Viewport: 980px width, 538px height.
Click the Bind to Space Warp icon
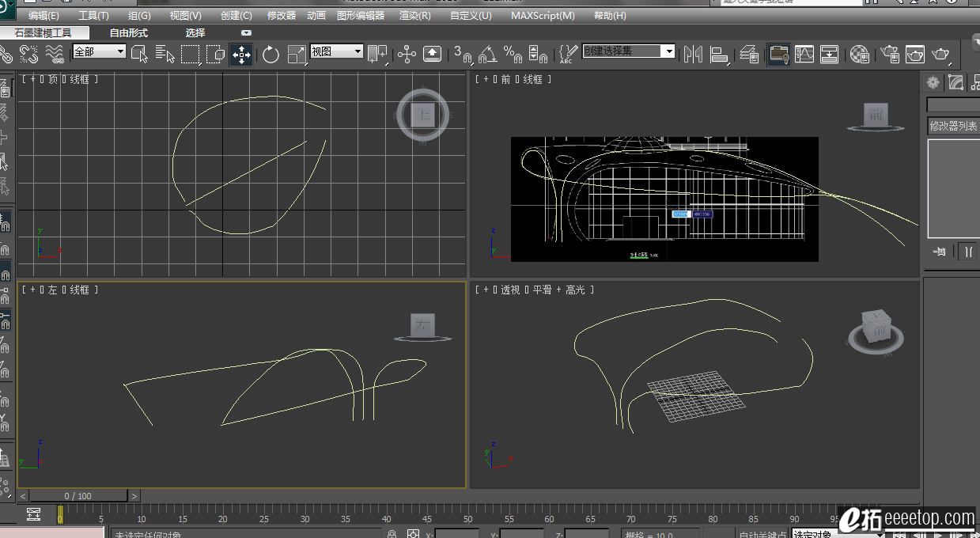[x=54, y=54]
